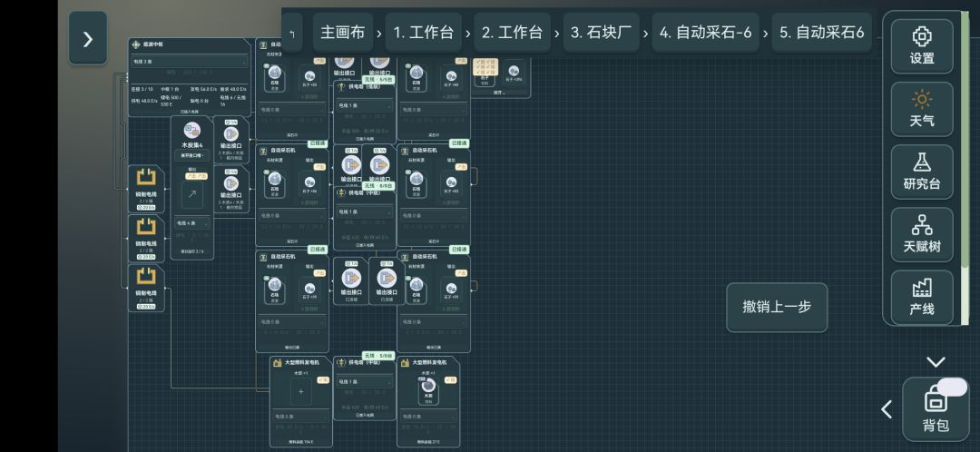Click the down chevron above 背包
Image resolution: width=980 pixels, height=452 pixels.
click(936, 361)
